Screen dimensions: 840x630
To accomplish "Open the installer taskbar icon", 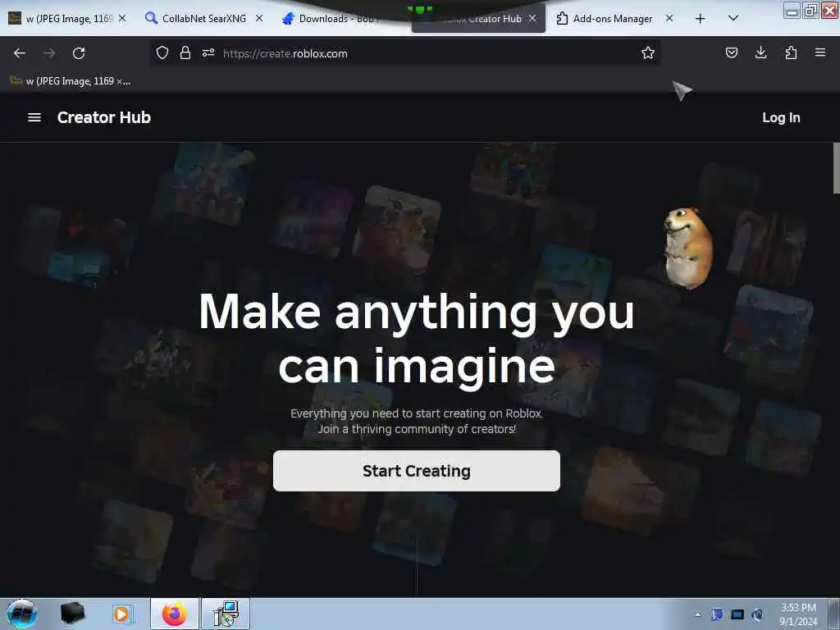I will [226, 614].
